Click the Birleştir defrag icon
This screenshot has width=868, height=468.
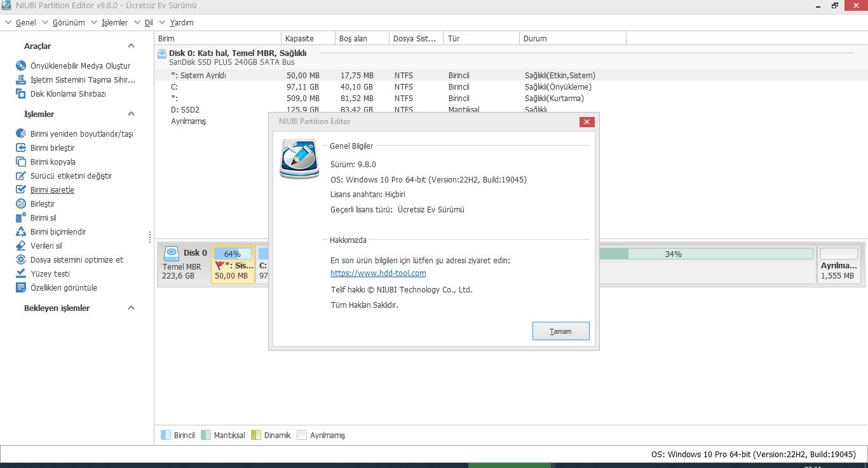[20, 203]
